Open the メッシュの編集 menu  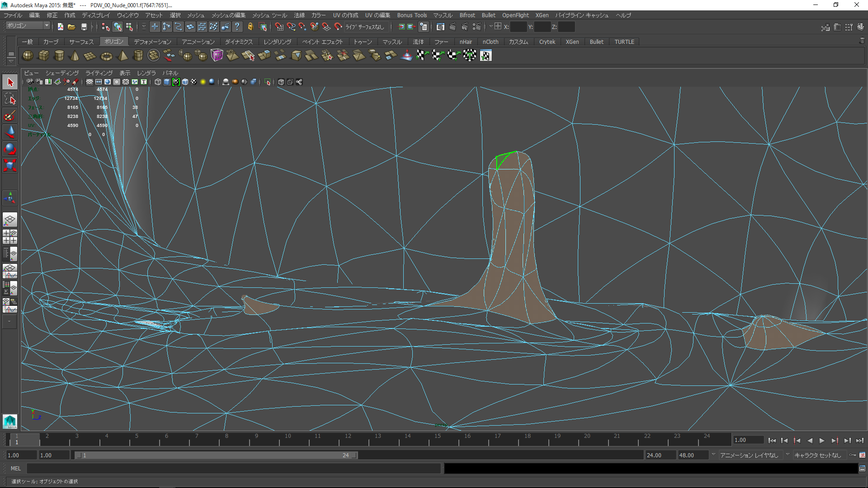[x=228, y=15]
